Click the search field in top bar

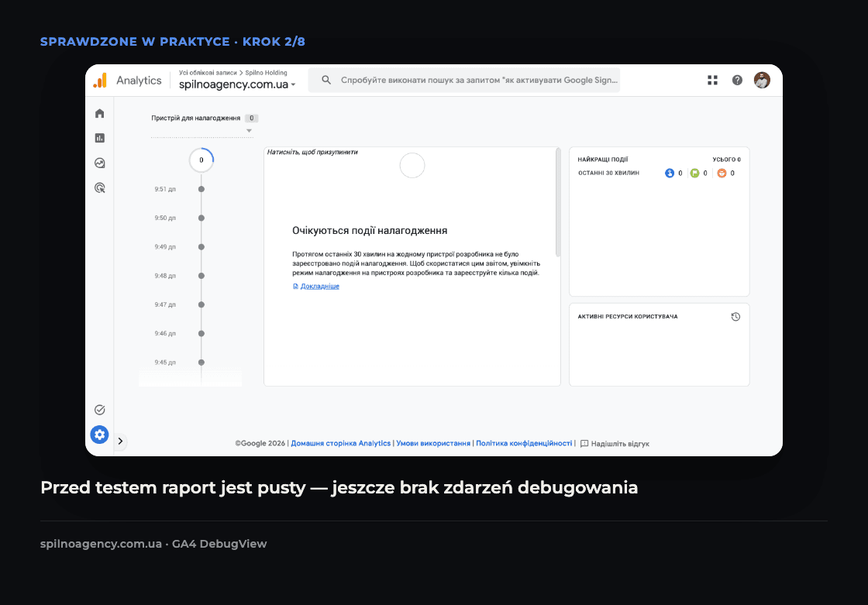point(464,81)
